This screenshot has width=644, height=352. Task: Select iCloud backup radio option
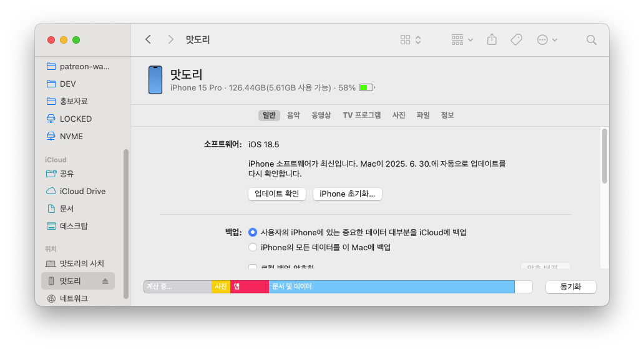coord(253,232)
